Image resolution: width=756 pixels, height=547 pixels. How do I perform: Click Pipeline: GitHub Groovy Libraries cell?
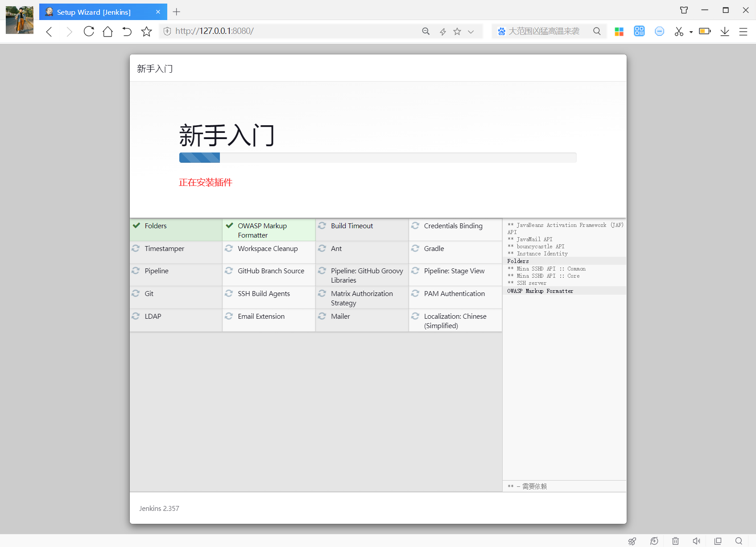362,275
